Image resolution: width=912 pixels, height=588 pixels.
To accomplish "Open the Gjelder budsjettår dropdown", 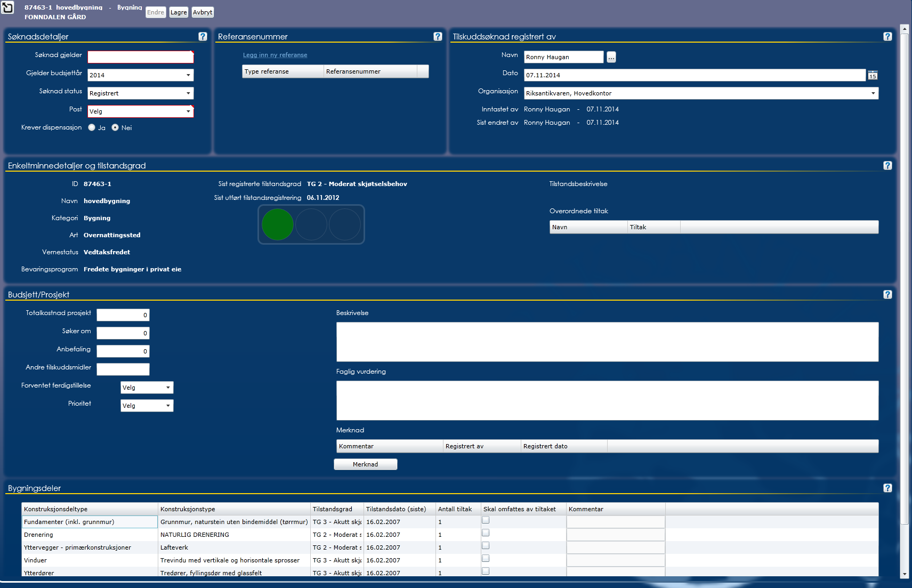I will [x=141, y=75].
